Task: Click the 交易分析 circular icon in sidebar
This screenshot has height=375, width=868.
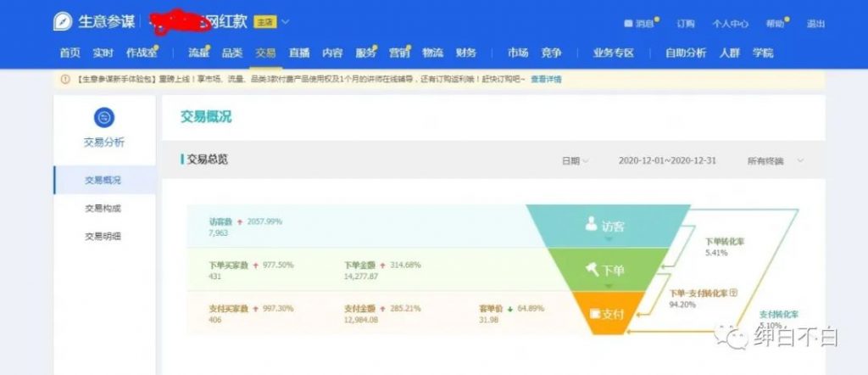Action: [x=104, y=117]
